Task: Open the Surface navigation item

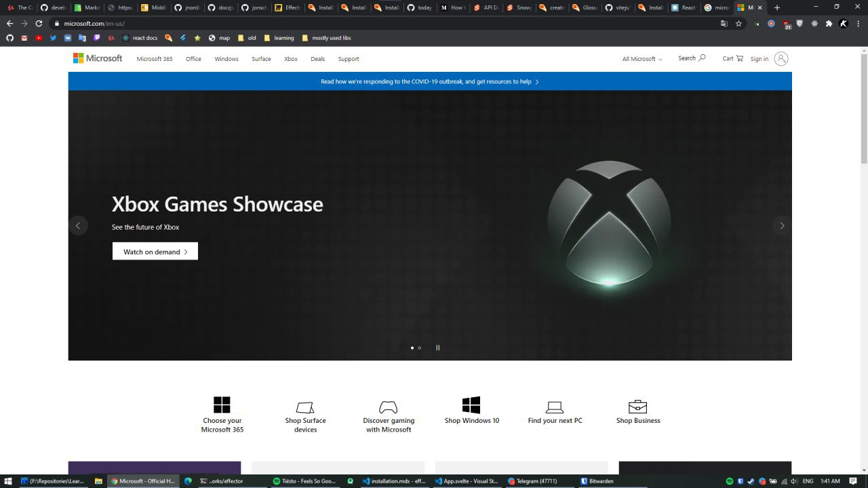Action: [x=261, y=59]
